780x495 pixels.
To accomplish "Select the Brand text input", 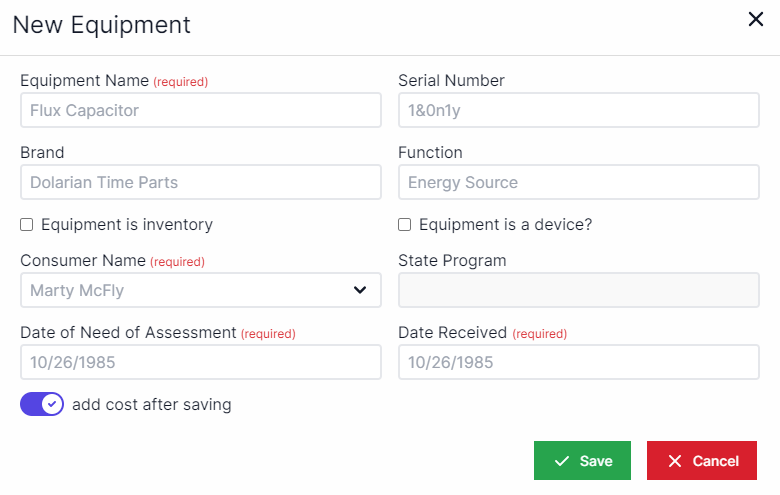I will click(200, 182).
